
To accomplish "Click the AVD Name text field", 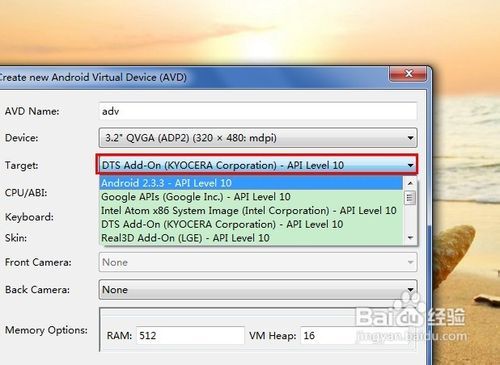I will pyautogui.click(x=258, y=111).
